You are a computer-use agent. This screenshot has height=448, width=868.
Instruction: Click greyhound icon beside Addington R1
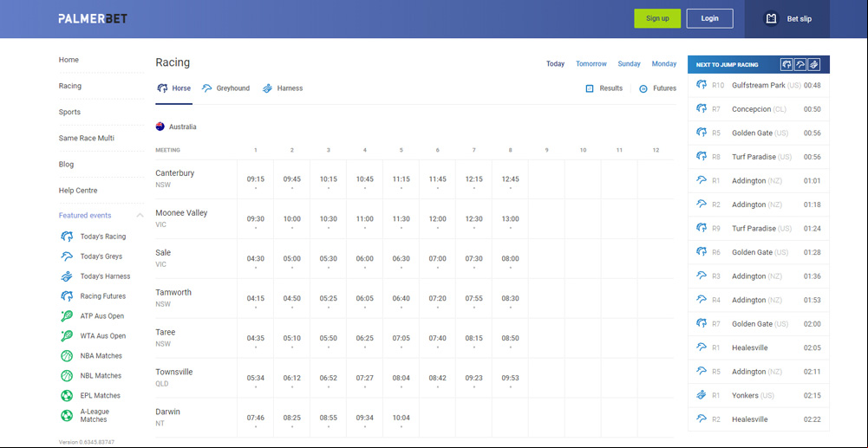702,180
